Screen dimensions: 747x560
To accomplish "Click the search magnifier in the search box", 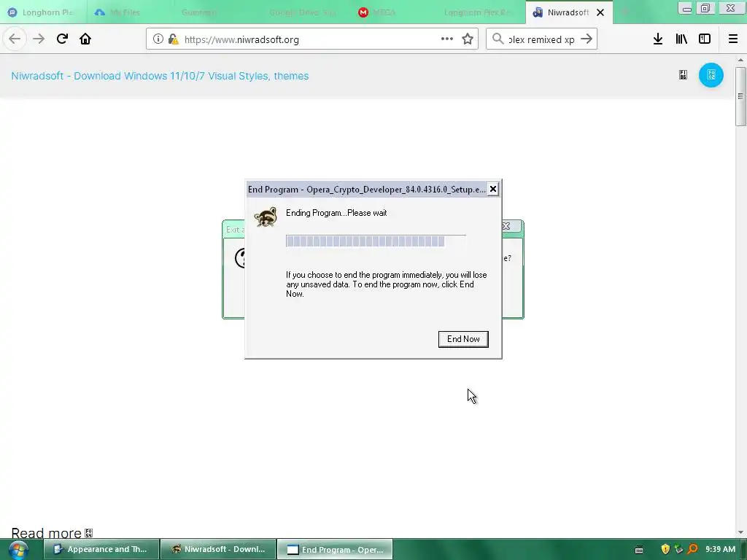I will (498, 39).
